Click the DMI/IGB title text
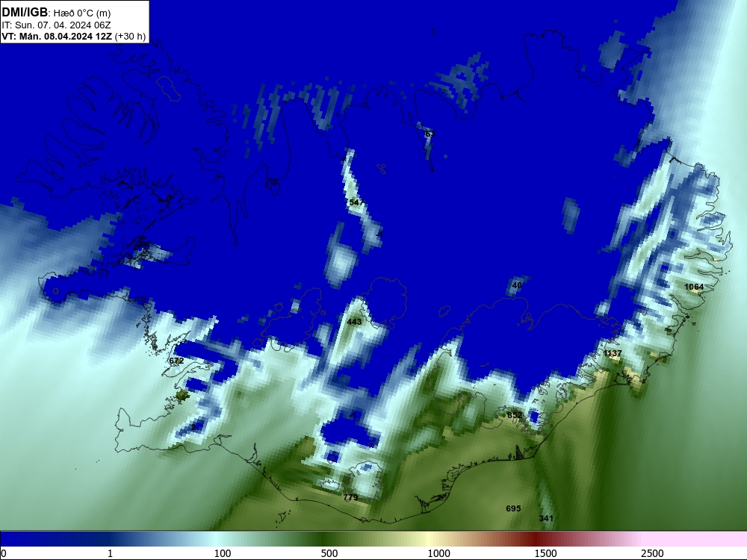This screenshot has height=560, width=747. point(25,13)
